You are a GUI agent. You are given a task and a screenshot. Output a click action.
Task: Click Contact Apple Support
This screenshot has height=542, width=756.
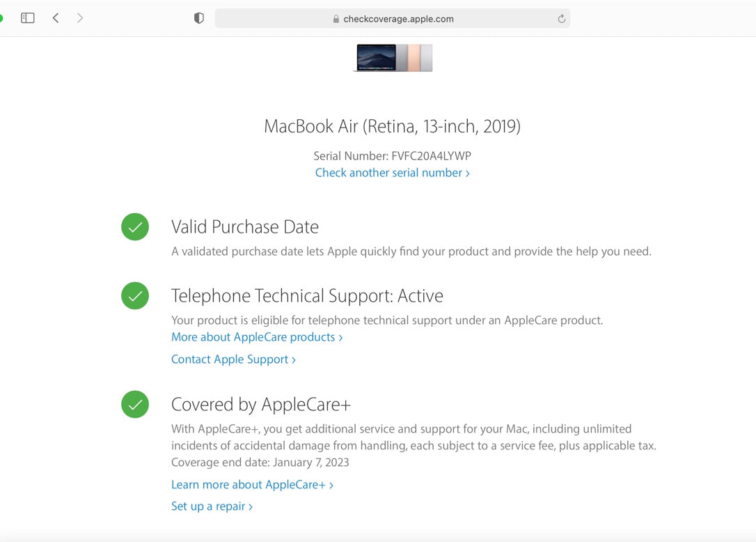pyautogui.click(x=230, y=359)
